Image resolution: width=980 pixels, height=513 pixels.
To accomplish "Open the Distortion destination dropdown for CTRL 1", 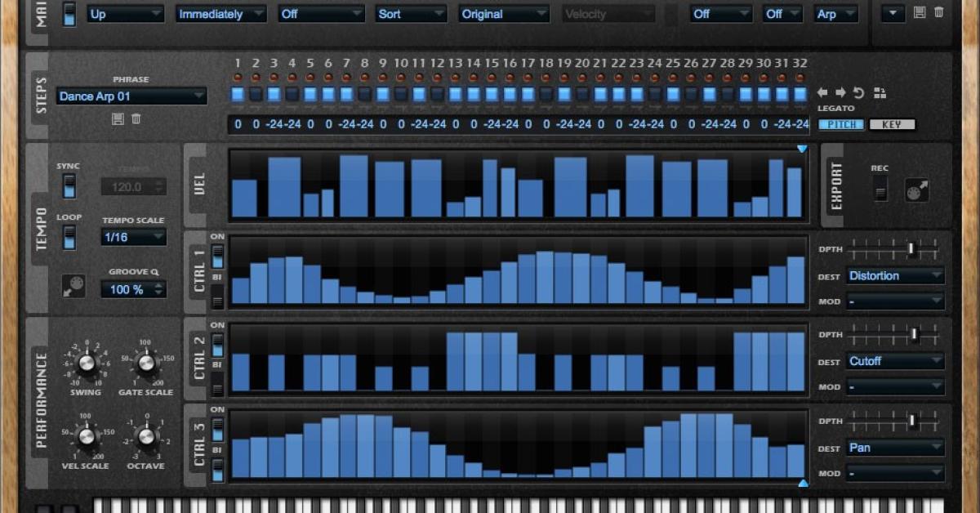I will [895, 276].
